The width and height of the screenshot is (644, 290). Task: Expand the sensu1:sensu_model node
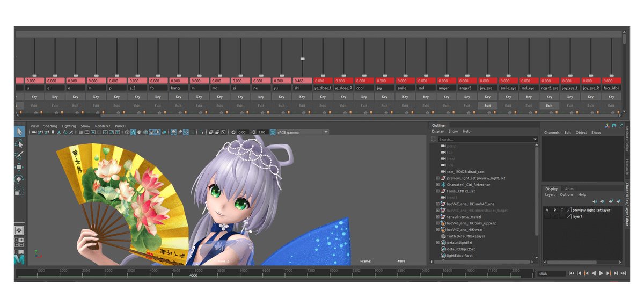pyautogui.click(x=437, y=216)
